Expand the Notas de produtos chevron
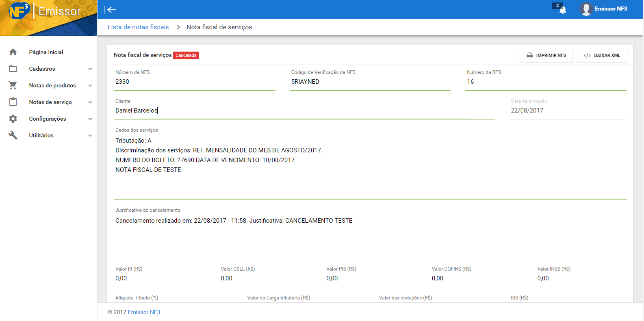Image resolution: width=644 pixels, height=321 pixels. (90, 85)
